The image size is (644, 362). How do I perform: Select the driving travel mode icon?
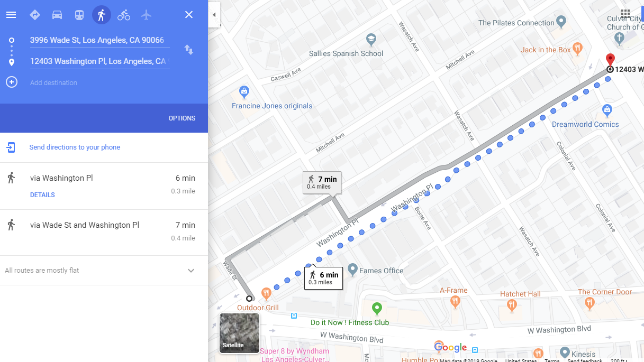point(57,15)
